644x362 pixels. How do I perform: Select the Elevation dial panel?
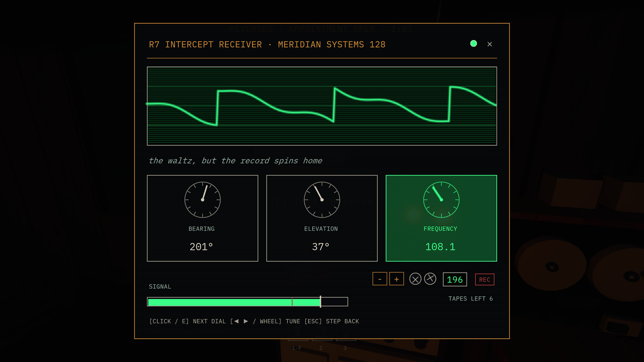tap(322, 218)
